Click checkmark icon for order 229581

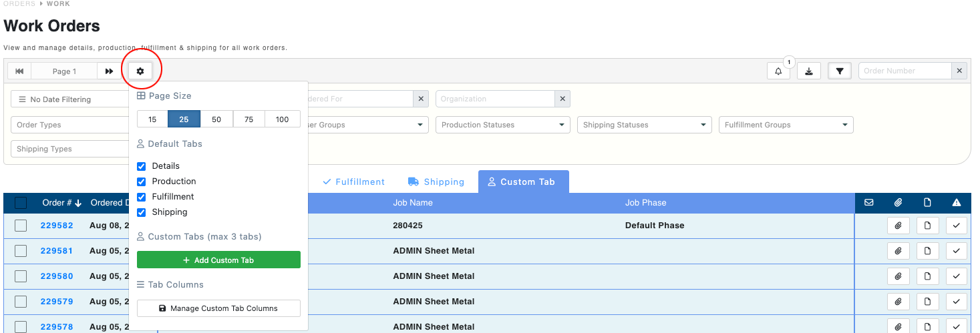957,251
